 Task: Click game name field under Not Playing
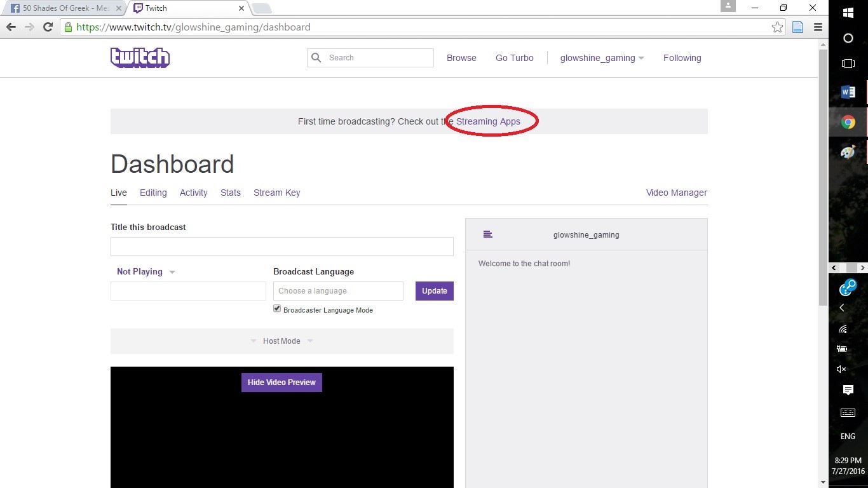point(188,291)
